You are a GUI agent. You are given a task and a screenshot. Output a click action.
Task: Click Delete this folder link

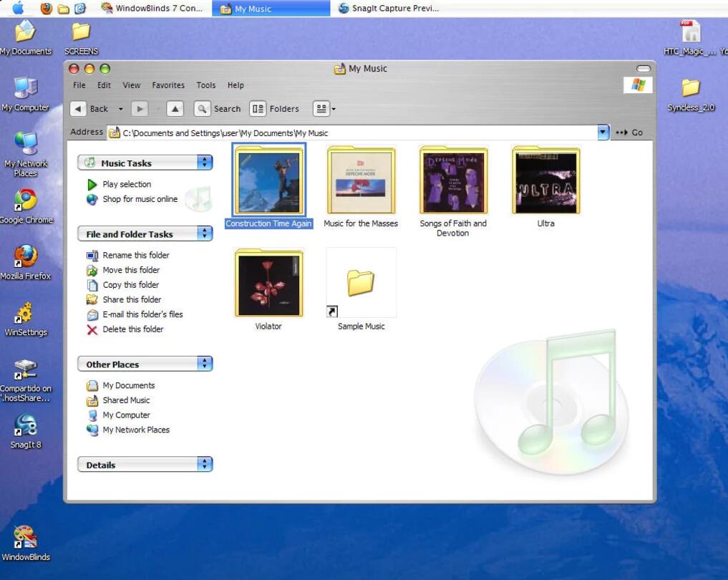click(x=132, y=329)
